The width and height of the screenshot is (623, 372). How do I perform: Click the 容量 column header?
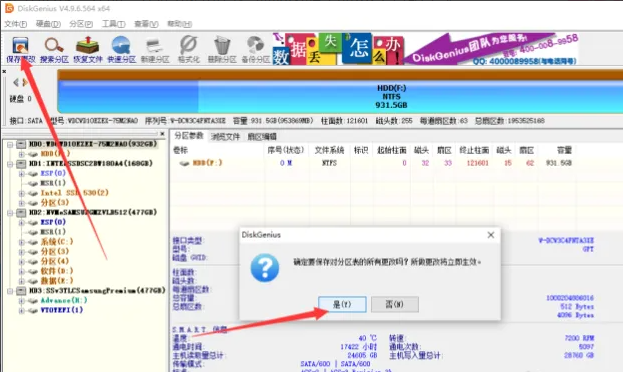click(564, 150)
